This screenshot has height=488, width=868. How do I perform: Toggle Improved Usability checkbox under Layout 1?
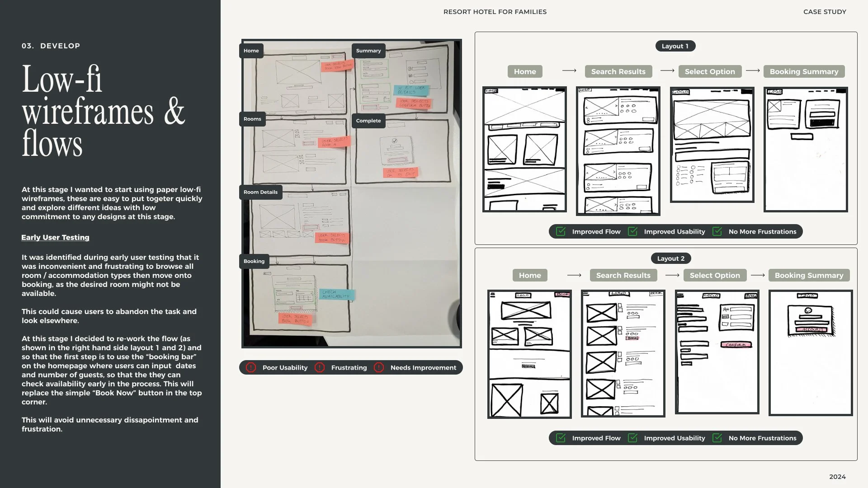[632, 231]
